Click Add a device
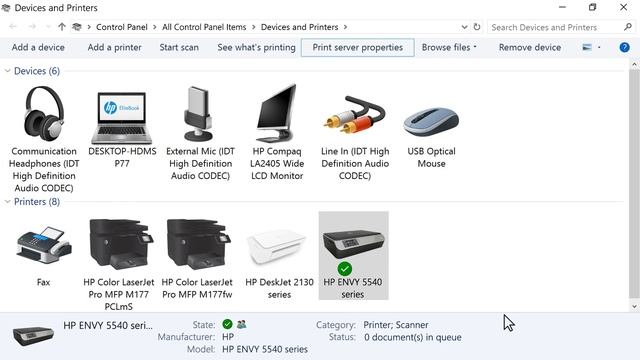Image resolution: width=640 pixels, height=360 pixels. coord(38,47)
